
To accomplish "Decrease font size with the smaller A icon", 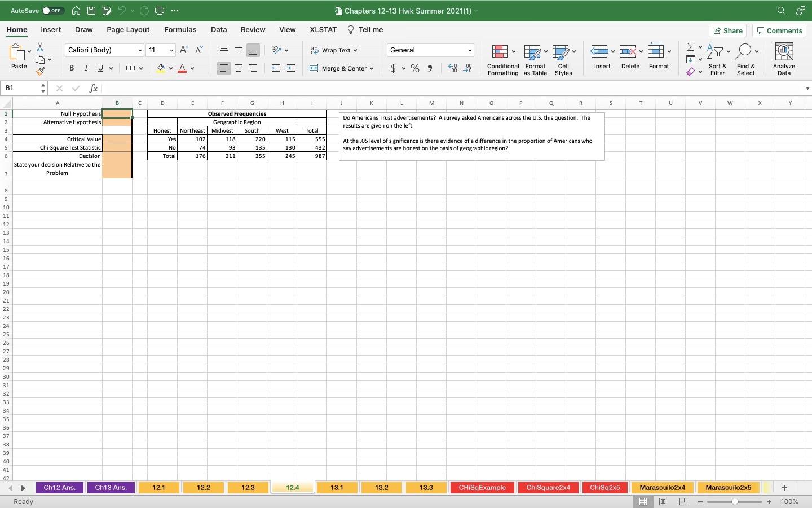I will click(198, 50).
